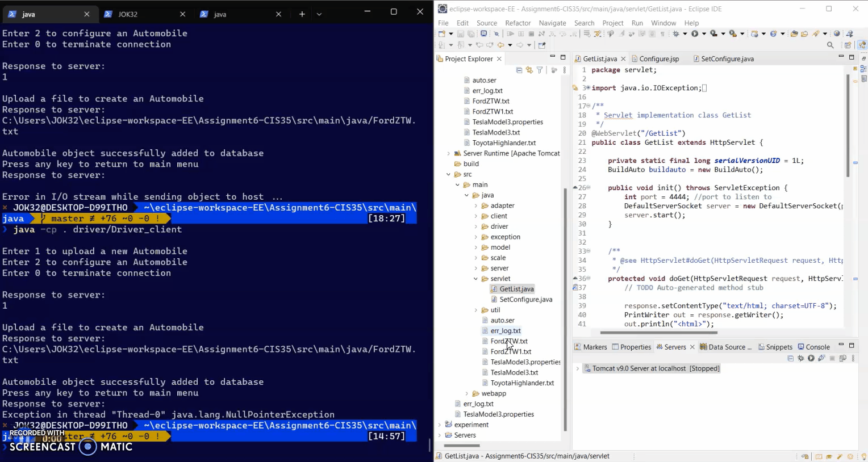The image size is (868, 462).
Task: Select the Server Runtime [Apache Tomcat] library
Action: [507, 153]
